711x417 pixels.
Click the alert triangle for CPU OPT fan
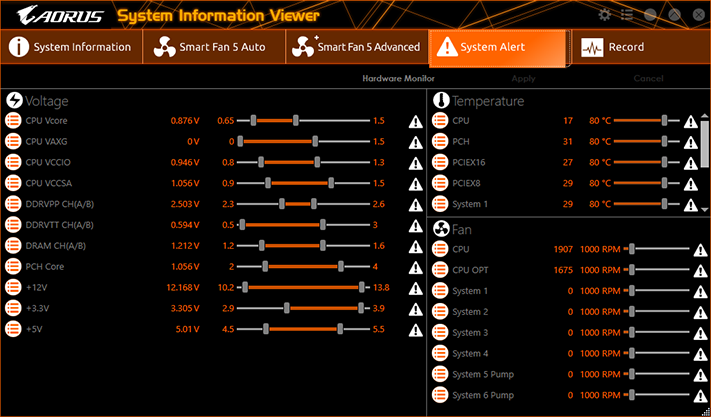click(x=701, y=271)
